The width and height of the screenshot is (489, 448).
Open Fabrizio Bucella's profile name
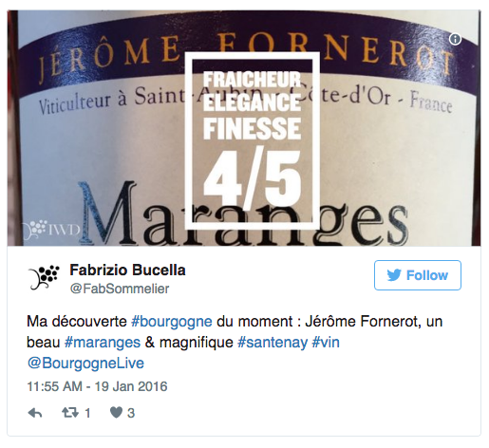point(127,271)
